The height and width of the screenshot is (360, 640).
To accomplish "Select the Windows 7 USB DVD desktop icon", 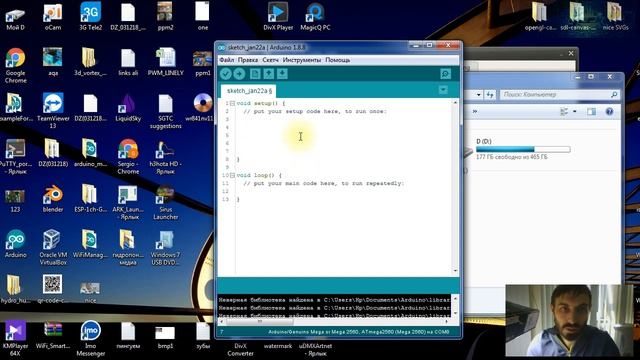I will point(165,248).
